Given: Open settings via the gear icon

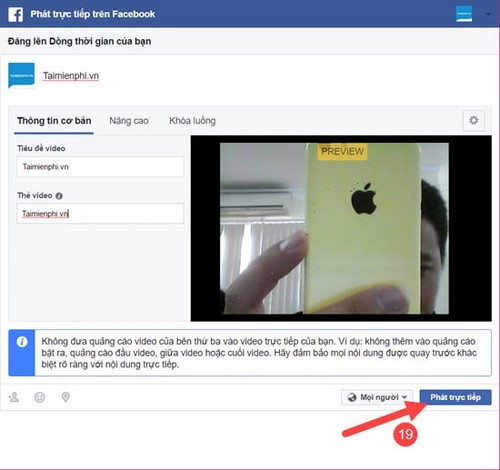Looking at the screenshot, I should click(474, 120).
